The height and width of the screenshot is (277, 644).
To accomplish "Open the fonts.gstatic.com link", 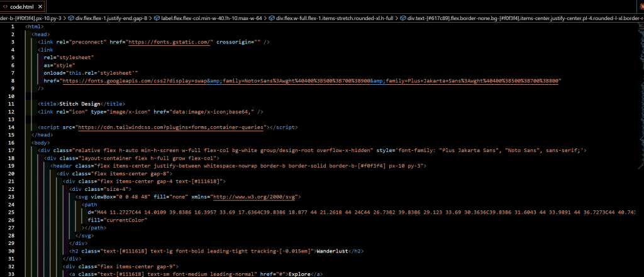I will click(x=170, y=42).
